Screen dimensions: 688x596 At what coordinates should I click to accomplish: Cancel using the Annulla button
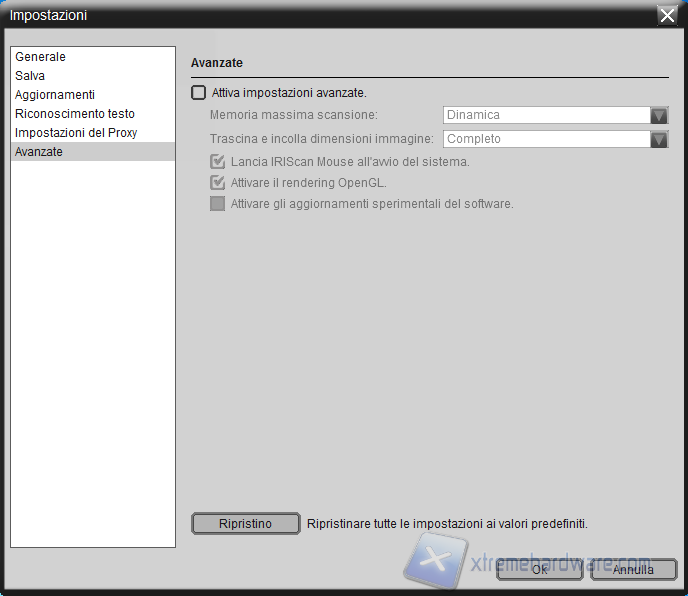[633, 570]
